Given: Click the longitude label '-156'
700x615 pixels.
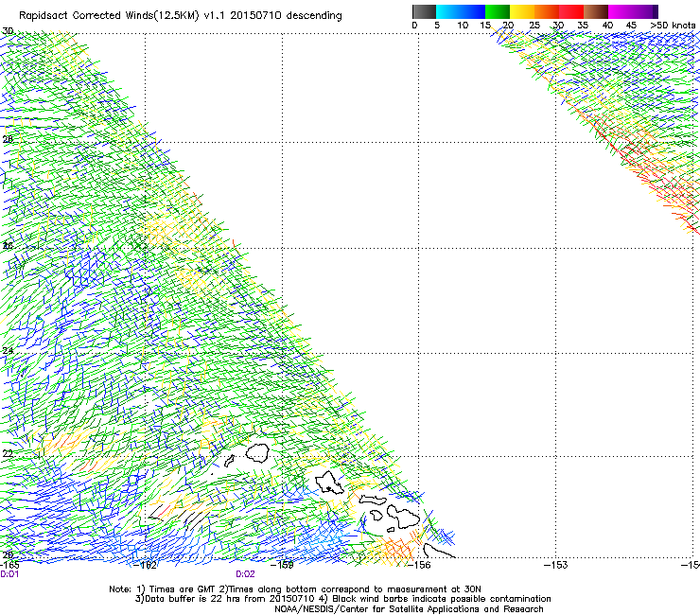Looking at the screenshot, I should click(419, 565).
